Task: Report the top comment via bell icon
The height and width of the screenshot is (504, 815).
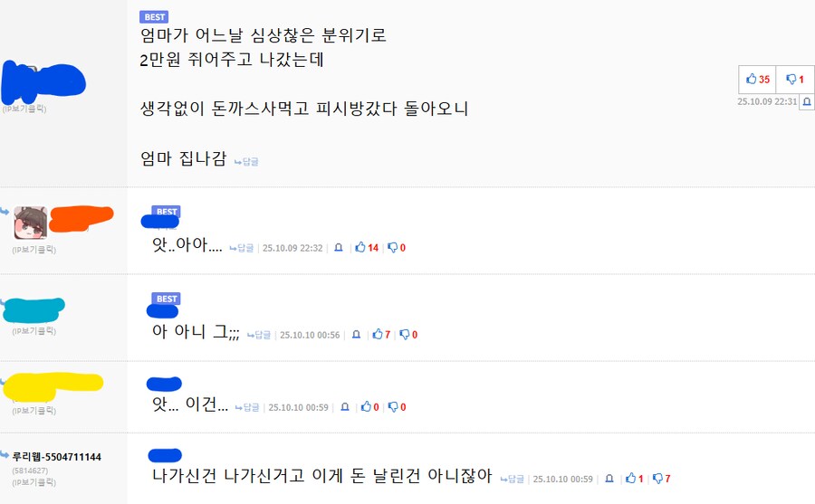Action: click(806, 102)
